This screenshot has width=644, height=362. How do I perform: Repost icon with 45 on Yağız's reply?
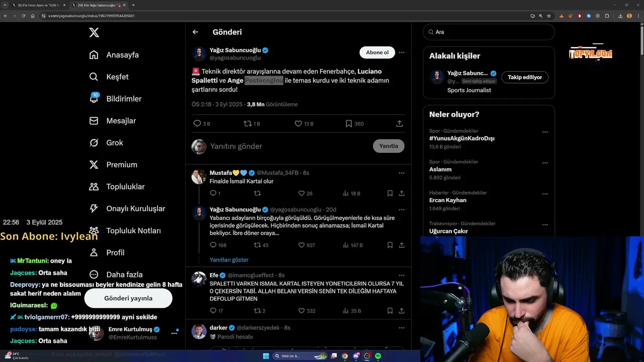(x=257, y=245)
